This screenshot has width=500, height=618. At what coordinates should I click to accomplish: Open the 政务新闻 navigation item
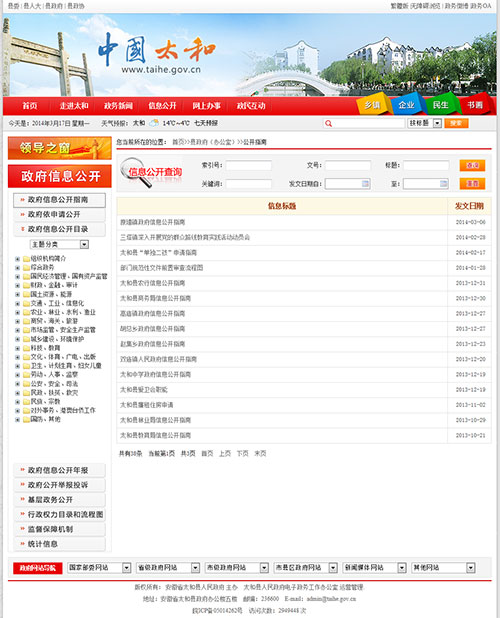point(118,106)
